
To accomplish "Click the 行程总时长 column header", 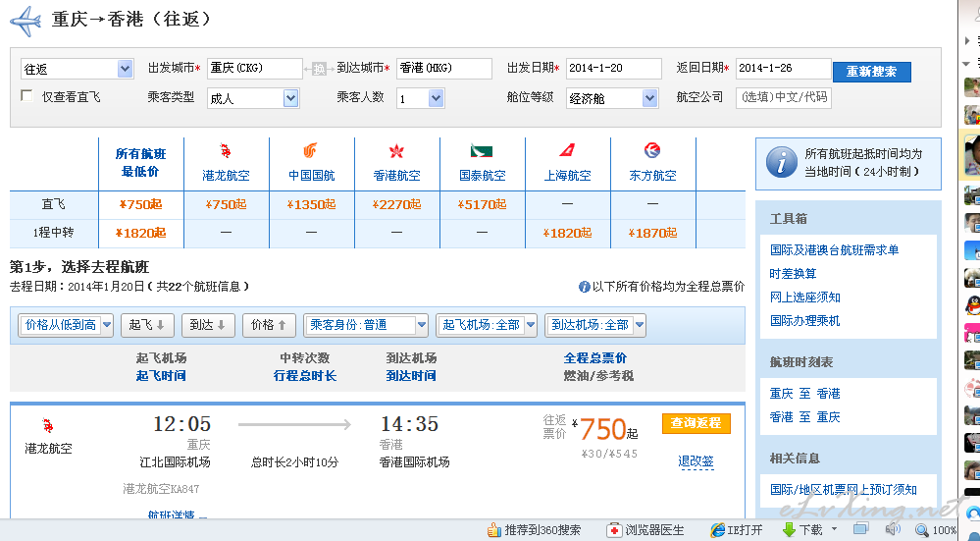I will pos(305,376).
